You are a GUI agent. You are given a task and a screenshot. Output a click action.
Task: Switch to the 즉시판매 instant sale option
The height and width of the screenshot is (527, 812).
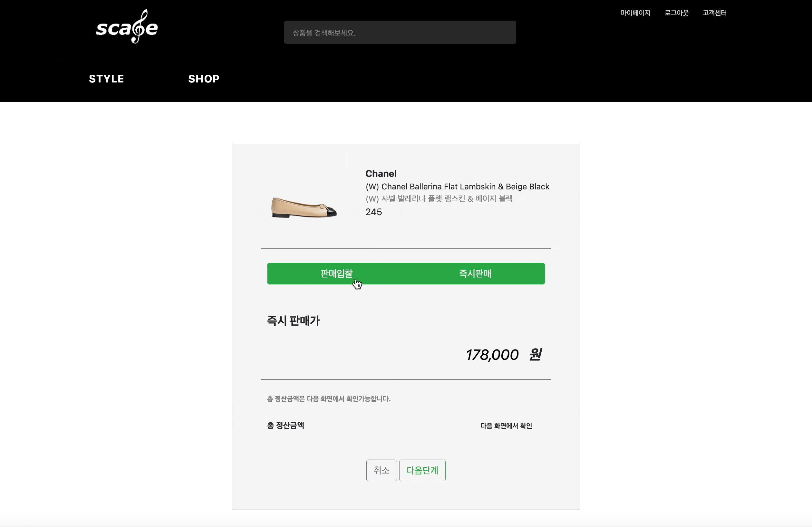(475, 273)
